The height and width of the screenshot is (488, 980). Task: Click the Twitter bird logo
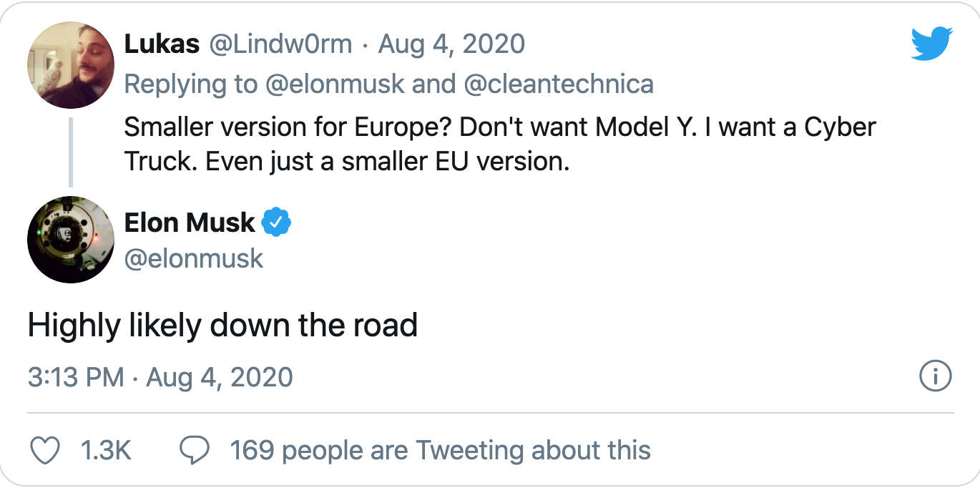point(931,44)
